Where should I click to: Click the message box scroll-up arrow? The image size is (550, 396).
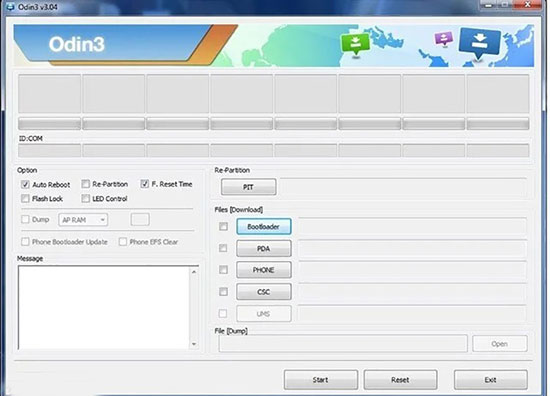(x=194, y=272)
